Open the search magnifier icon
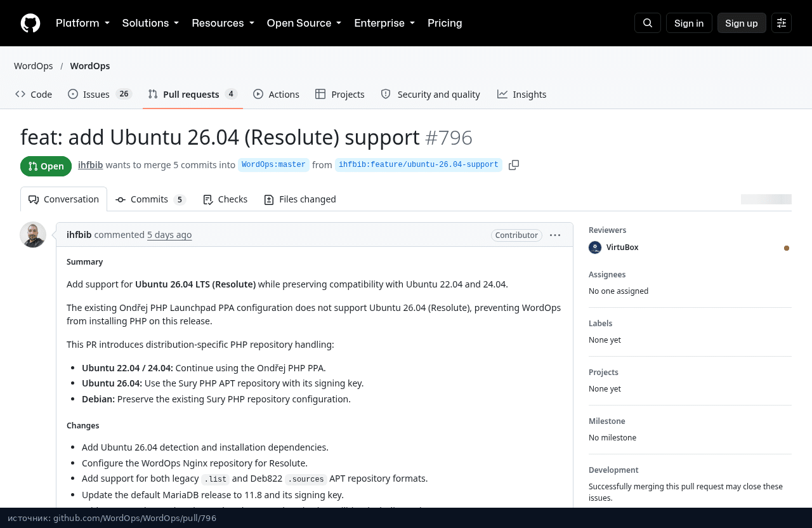 point(648,23)
